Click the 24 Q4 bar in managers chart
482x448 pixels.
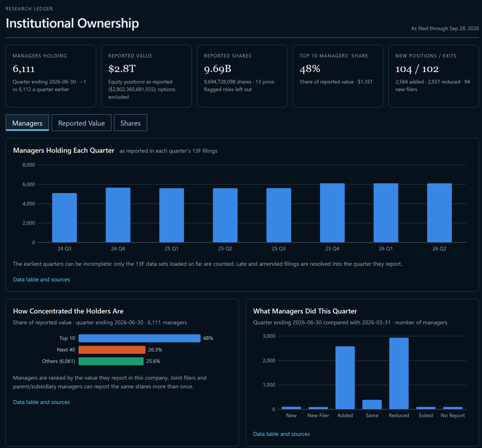point(118,215)
